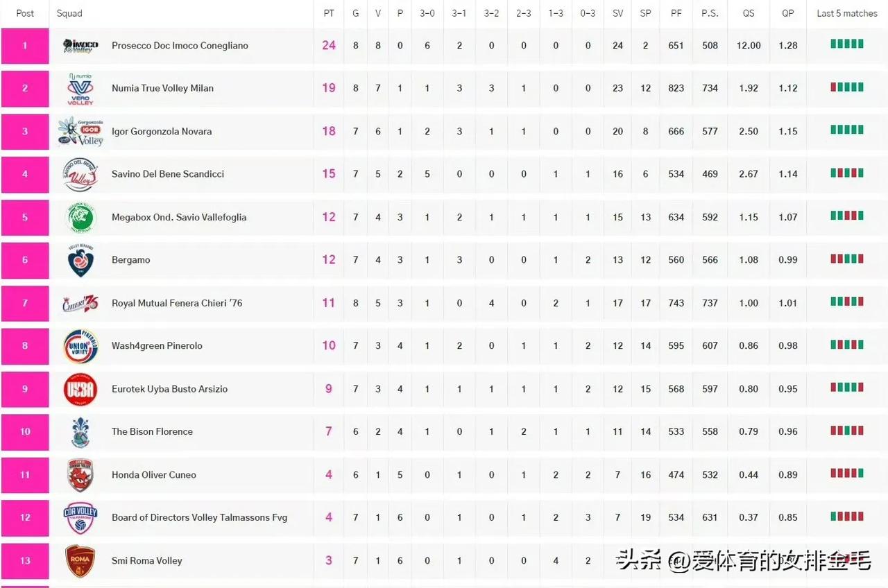Select Novara's 18 points value

coord(329,131)
